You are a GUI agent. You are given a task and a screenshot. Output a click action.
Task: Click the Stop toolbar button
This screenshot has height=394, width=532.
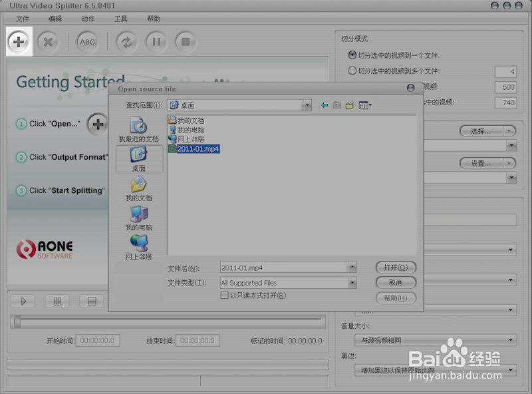(186, 42)
